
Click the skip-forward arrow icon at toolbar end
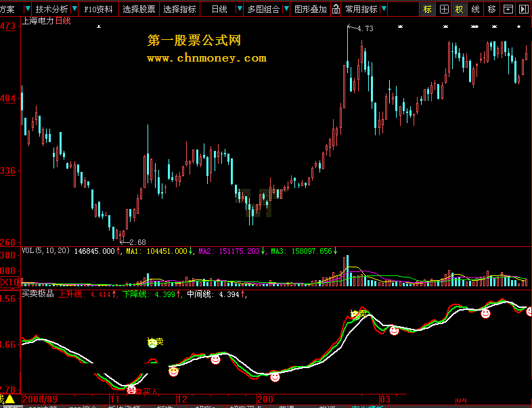pos(524,9)
